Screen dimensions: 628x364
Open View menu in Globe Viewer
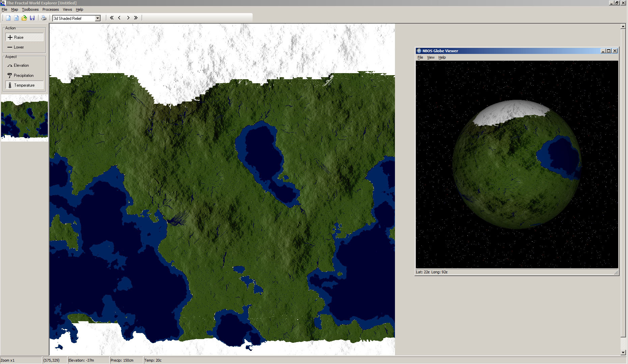[431, 57]
